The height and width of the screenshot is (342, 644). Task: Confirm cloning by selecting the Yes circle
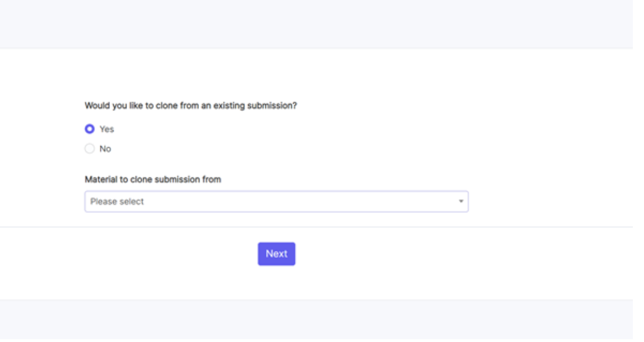[x=89, y=129]
